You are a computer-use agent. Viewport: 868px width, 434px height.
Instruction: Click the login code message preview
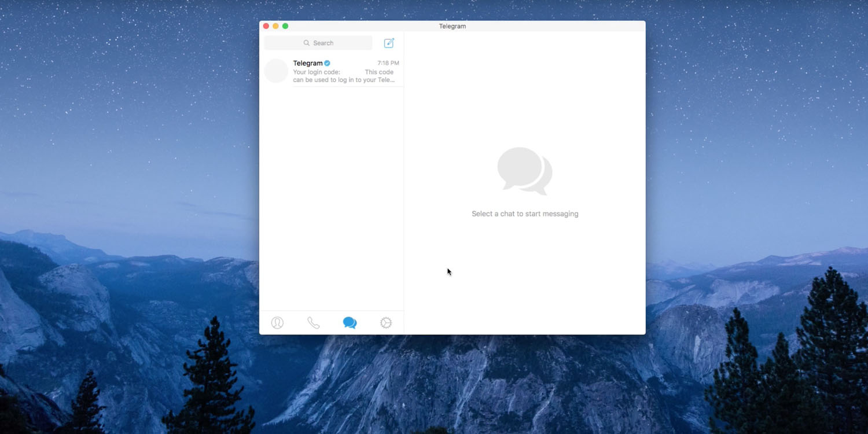[x=343, y=76]
